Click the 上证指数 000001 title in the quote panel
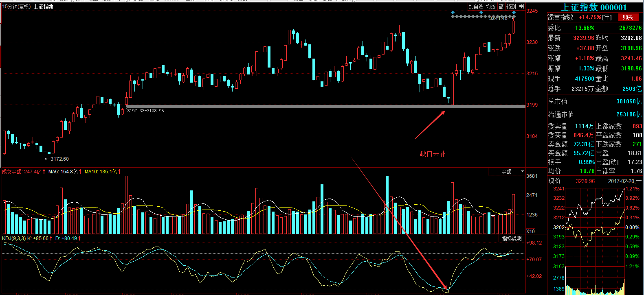 coord(594,7)
